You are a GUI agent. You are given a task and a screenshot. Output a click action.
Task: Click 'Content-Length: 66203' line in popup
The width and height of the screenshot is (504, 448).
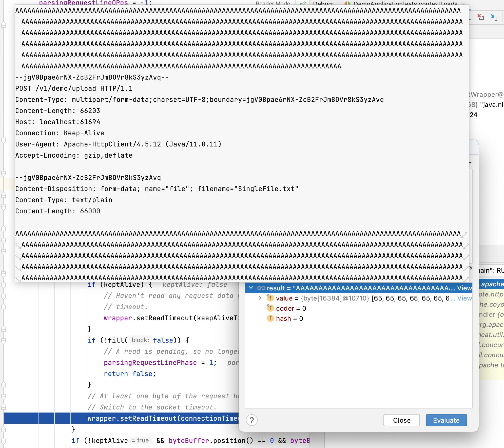58,111
